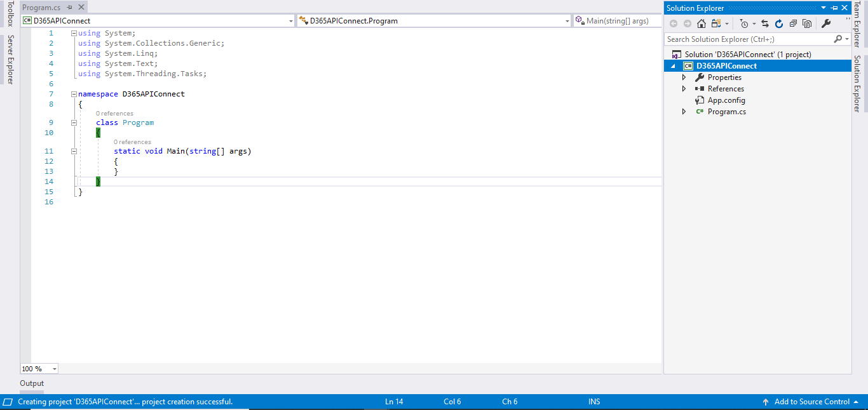Select the D365APIConnect project node

point(726,66)
